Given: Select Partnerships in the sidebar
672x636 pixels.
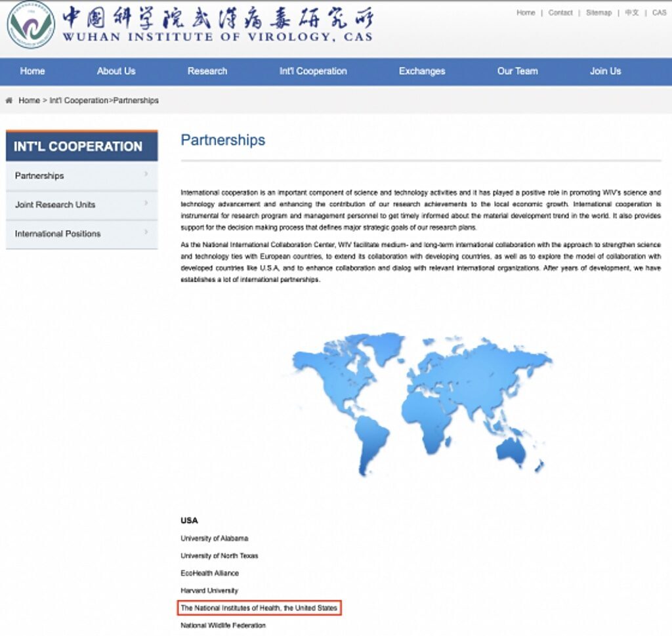Looking at the screenshot, I should (82, 176).
